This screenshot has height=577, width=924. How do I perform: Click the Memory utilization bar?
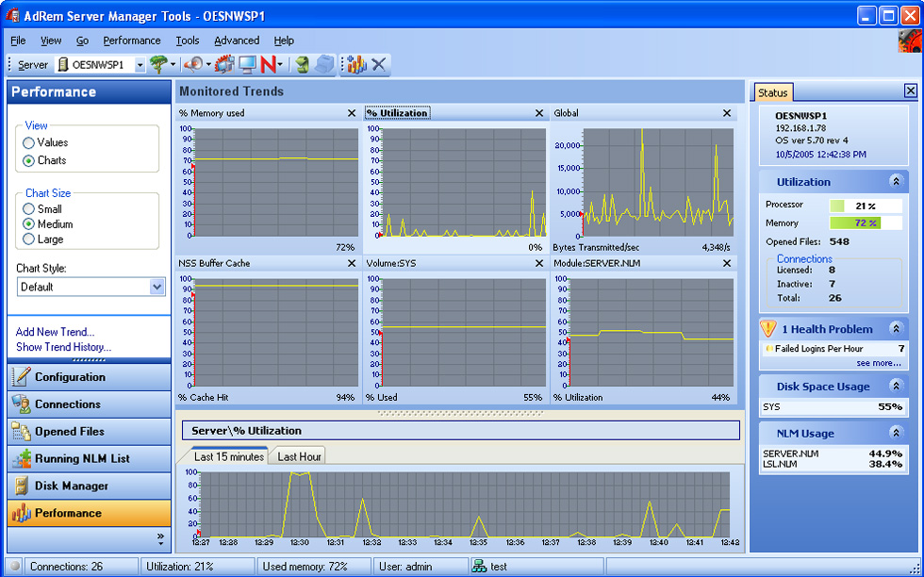[866, 223]
